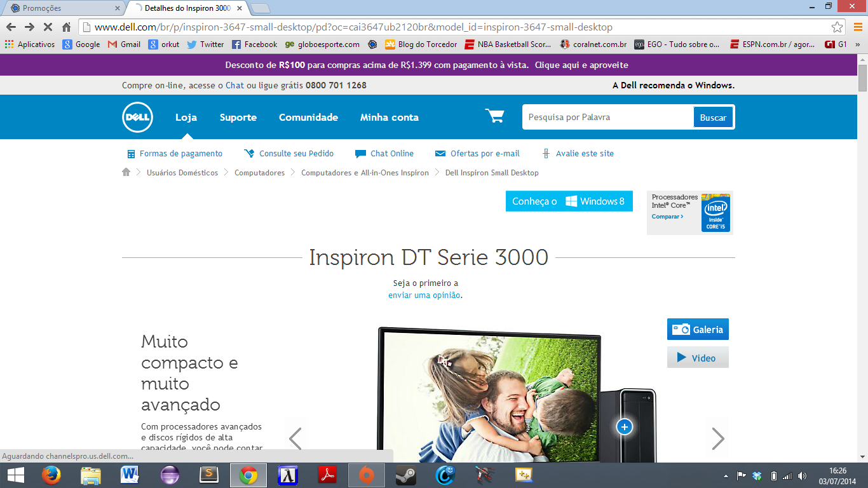Screen dimensions: 868x488
Task: Click the enviar uma opinião link
Action: 424,295
